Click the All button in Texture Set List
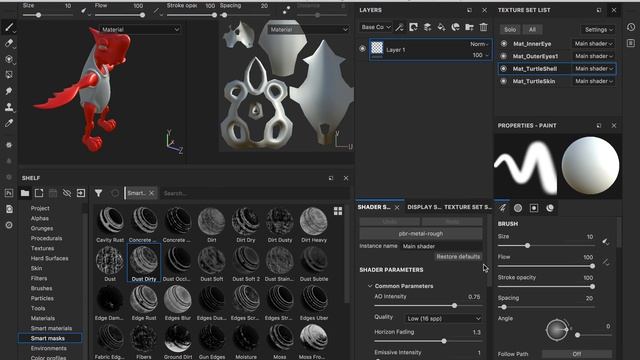The height and width of the screenshot is (360, 640). click(532, 29)
